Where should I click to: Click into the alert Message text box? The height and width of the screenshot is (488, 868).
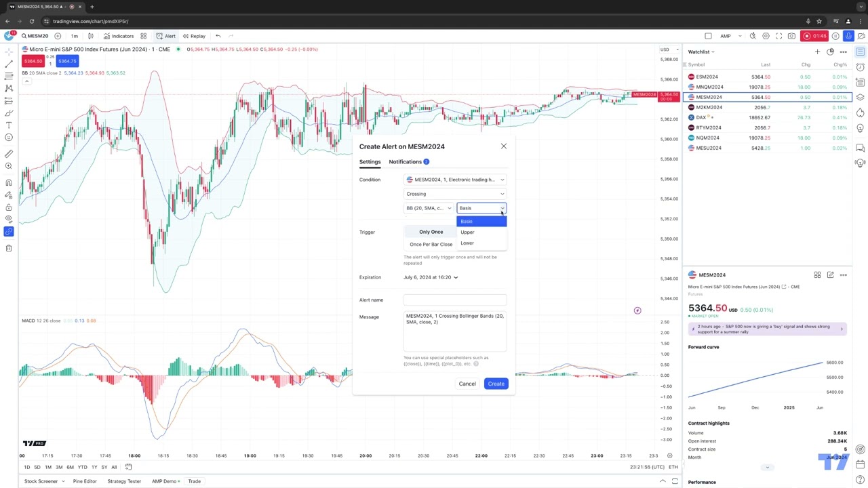(455, 331)
